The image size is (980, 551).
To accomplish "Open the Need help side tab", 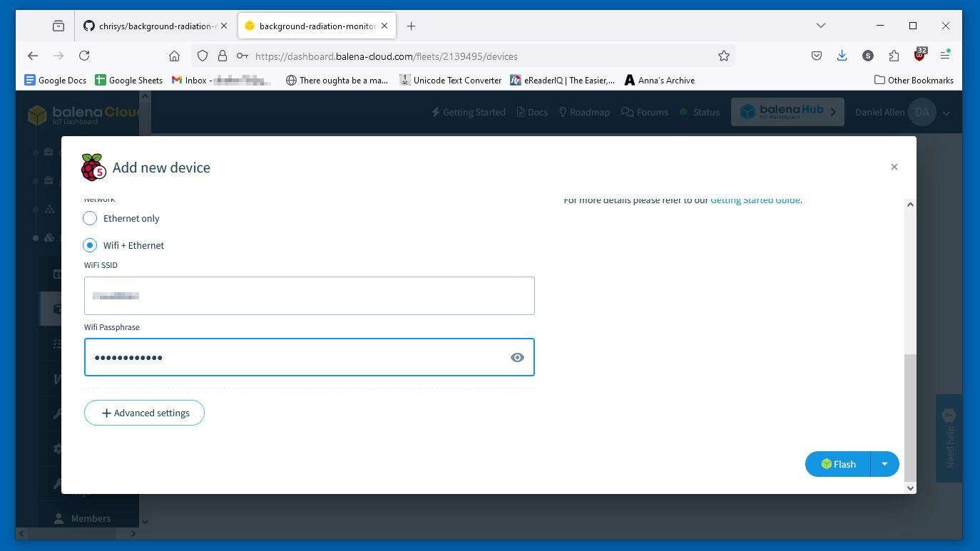I will [949, 438].
